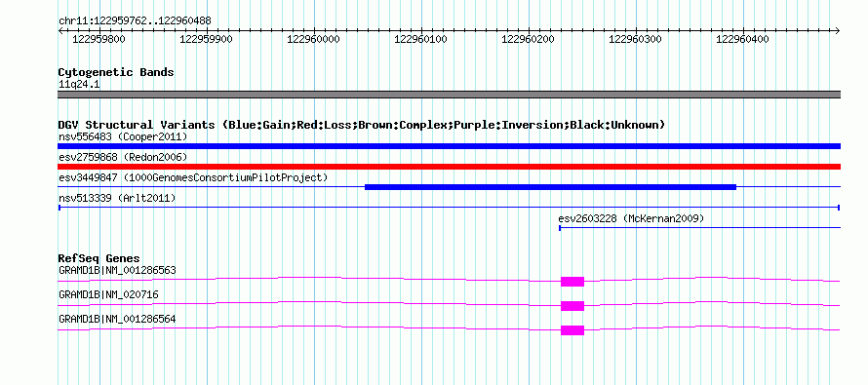
Task: Open esv2759868 (Redon2006) label link
Action: pos(123,157)
